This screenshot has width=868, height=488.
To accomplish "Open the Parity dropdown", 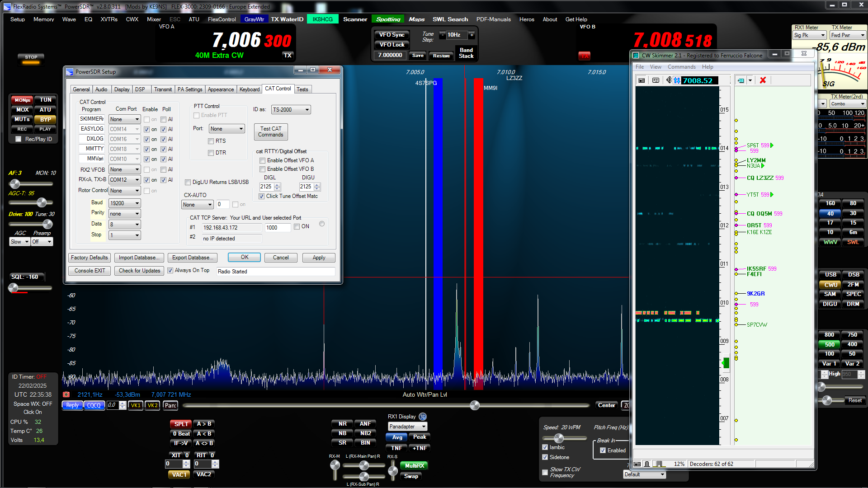I will click(125, 214).
